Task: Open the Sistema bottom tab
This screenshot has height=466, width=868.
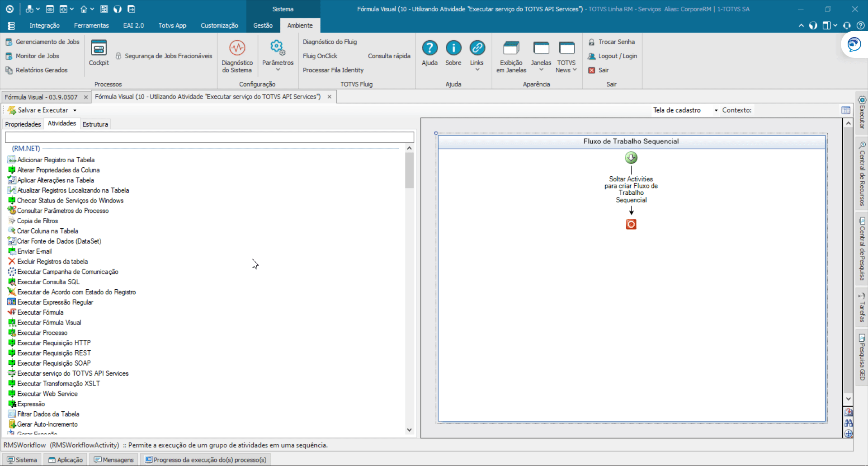Action: tap(22, 460)
